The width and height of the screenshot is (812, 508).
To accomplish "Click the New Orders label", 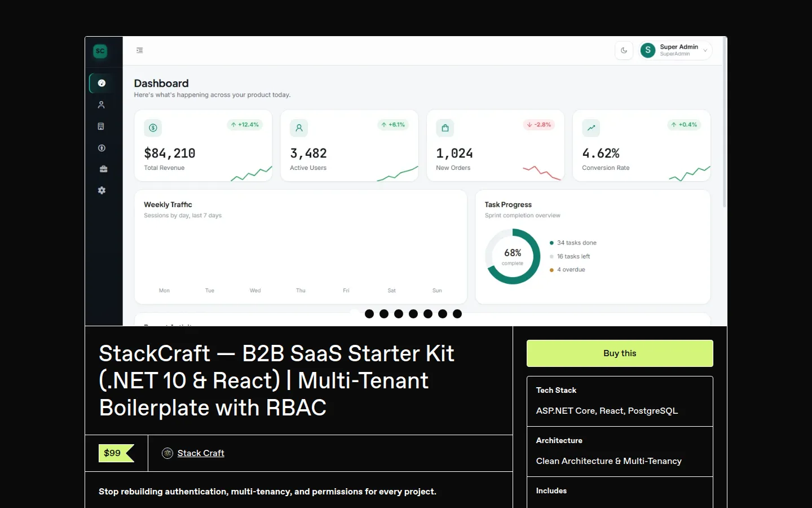I will (x=453, y=168).
